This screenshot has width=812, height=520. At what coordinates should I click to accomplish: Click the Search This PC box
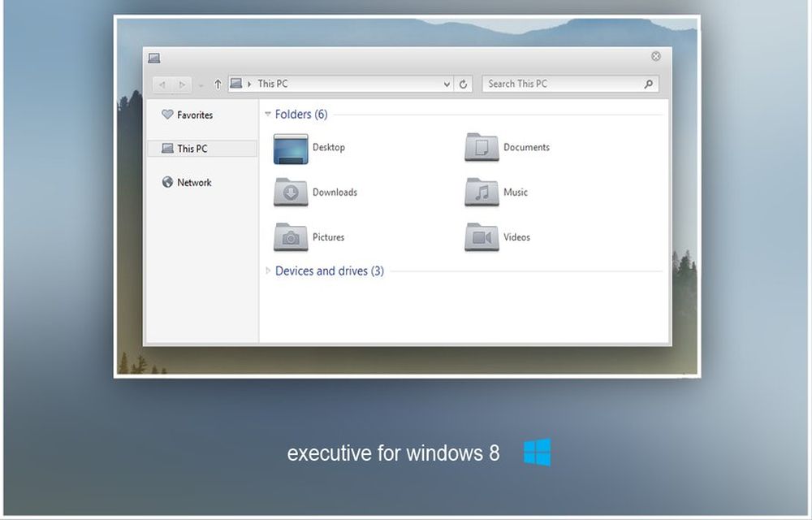tap(570, 84)
